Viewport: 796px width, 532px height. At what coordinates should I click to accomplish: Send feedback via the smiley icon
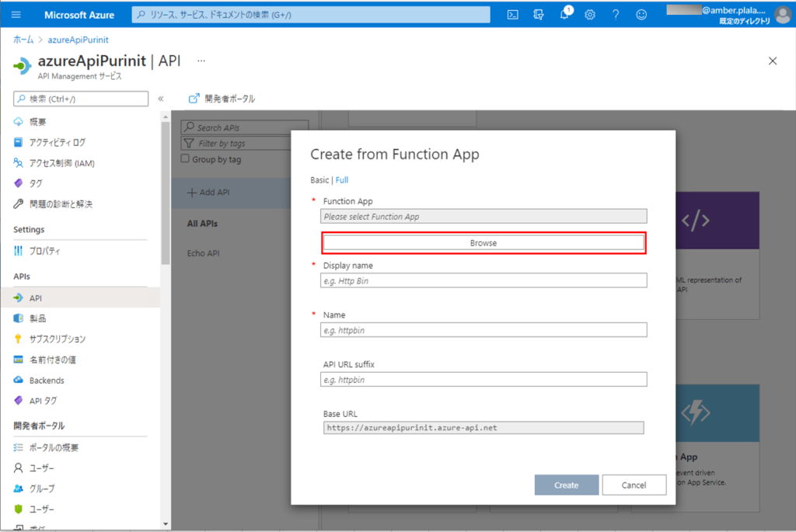tap(642, 13)
